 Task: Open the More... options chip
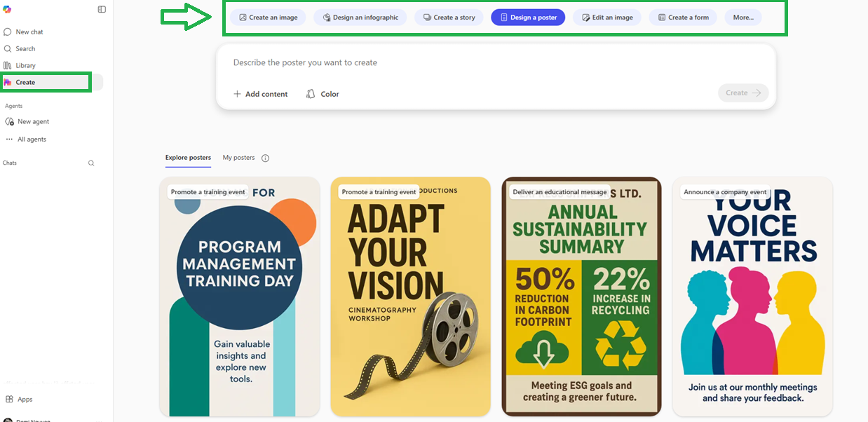(x=743, y=18)
